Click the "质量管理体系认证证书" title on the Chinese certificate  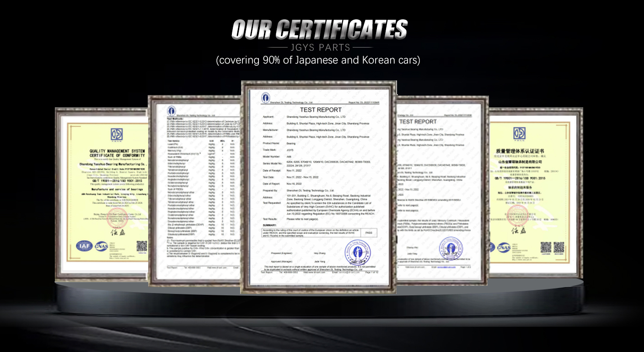pos(519,151)
